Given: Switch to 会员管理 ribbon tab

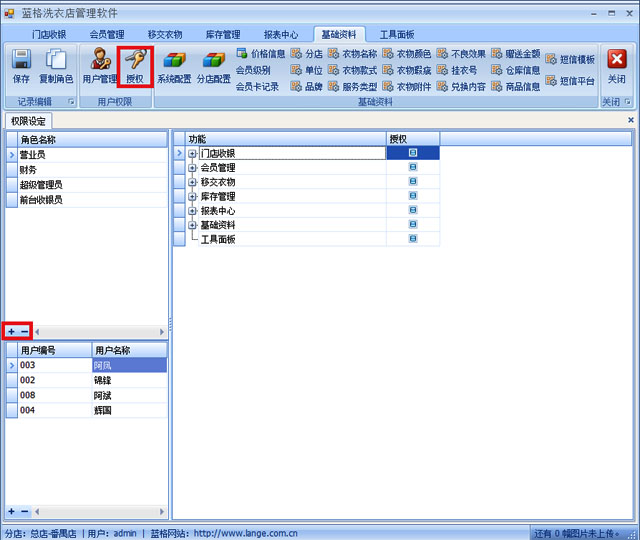Looking at the screenshot, I should point(107,35).
